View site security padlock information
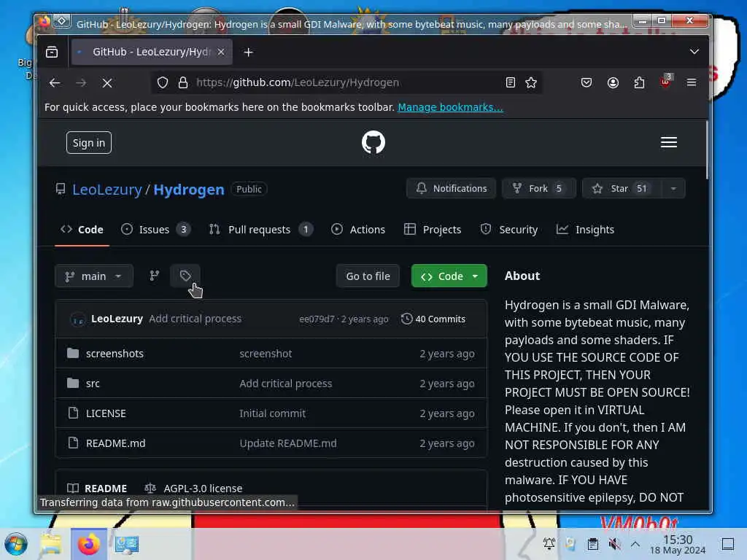The image size is (747, 560). tap(183, 83)
